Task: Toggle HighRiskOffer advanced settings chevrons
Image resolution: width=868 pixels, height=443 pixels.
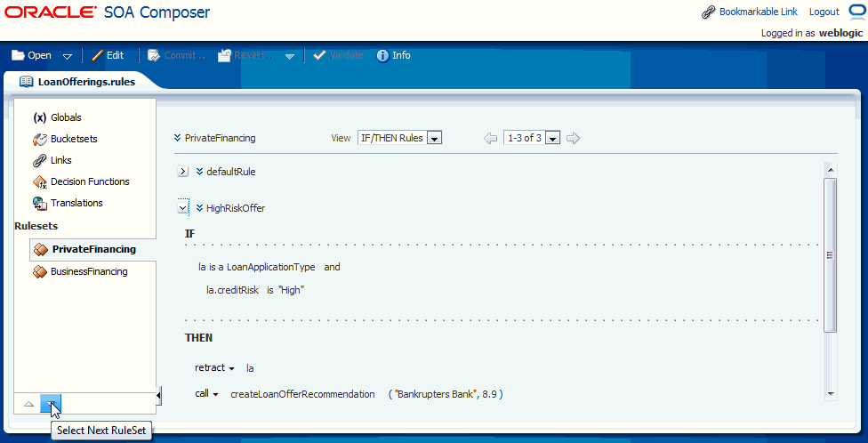Action: (200, 208)
